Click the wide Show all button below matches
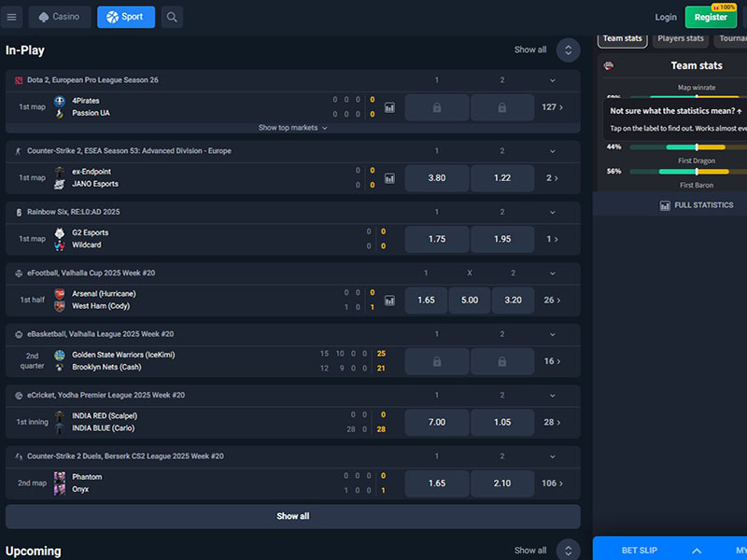 (x=293, y=516)
